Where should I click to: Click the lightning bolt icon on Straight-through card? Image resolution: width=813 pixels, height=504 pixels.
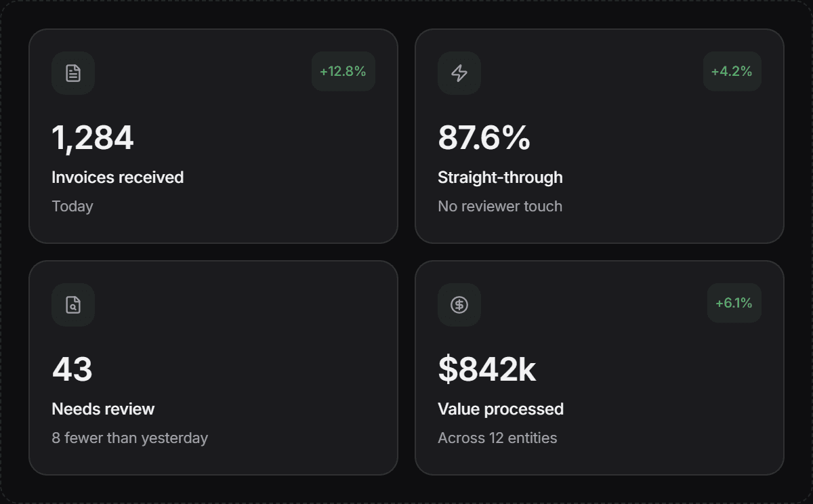pyautogui.click(x=459, y=73)
